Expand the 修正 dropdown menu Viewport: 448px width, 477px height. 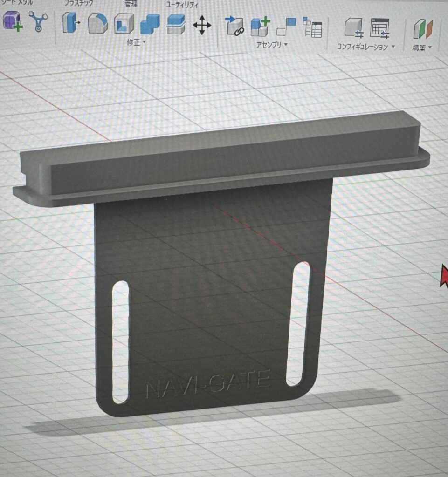point(136,42)
